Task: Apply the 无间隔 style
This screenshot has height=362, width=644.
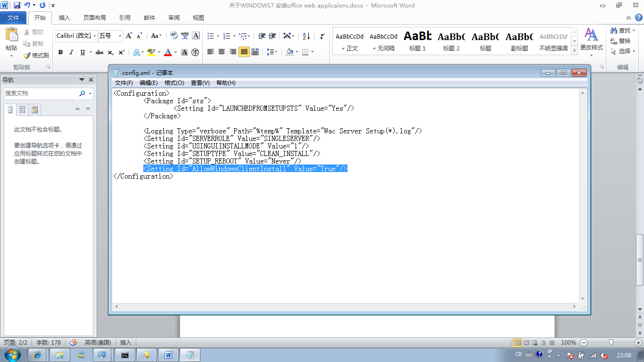Action: point(383,41)
